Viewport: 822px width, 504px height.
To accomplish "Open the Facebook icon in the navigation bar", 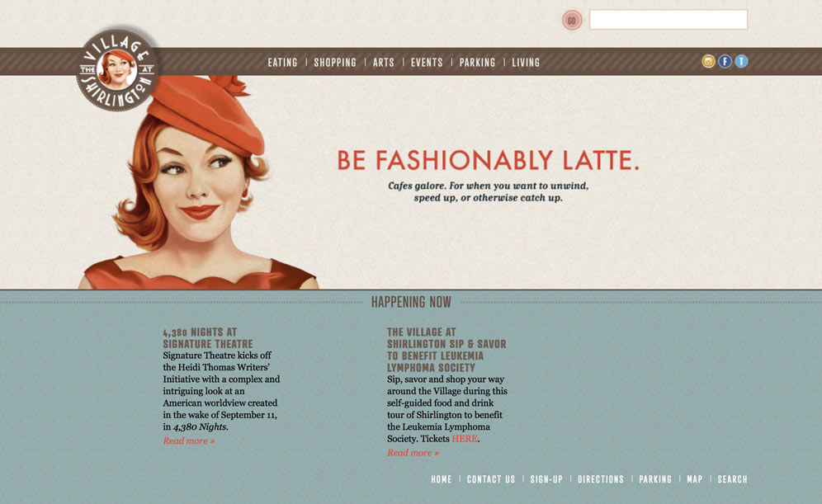I will 725,62.
